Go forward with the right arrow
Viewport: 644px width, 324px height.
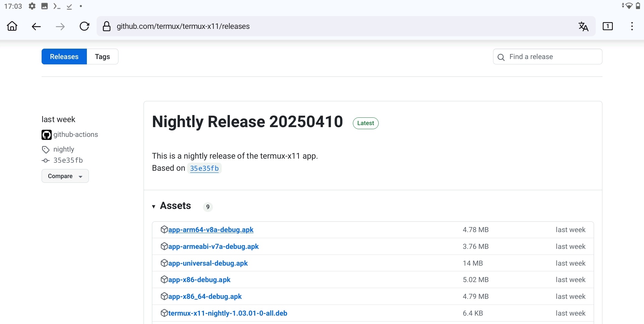point(60,26)
